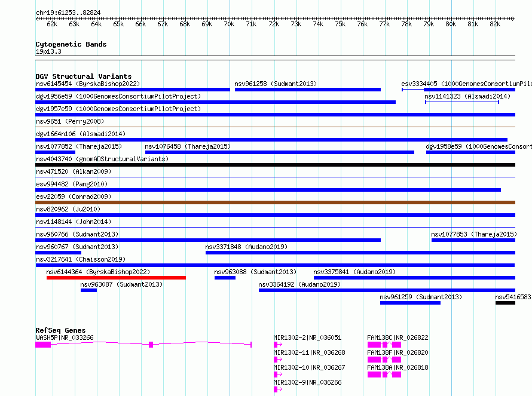Click the 70k position on the ruler
Screen dimensions: 532x396
tap(229, 24)
